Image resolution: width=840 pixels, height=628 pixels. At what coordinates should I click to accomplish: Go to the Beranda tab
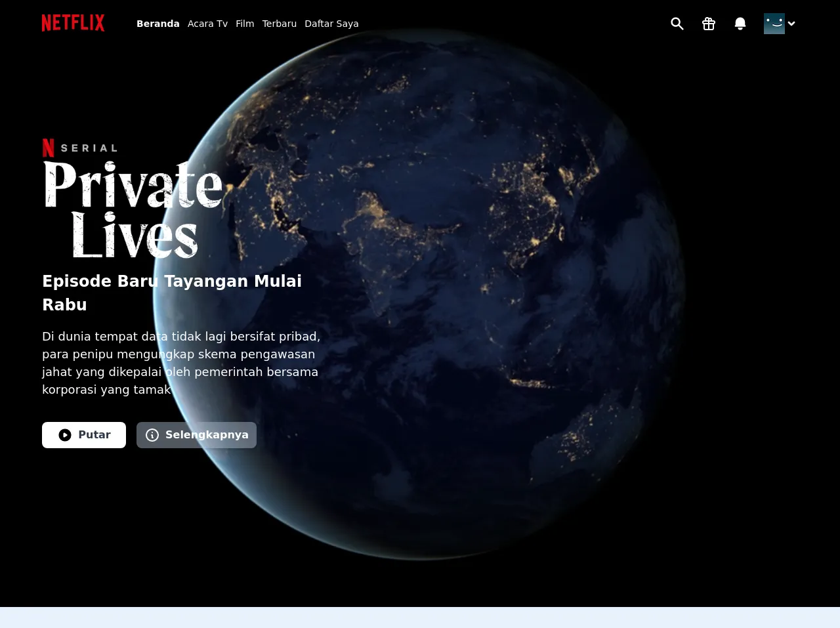(157, 24)
